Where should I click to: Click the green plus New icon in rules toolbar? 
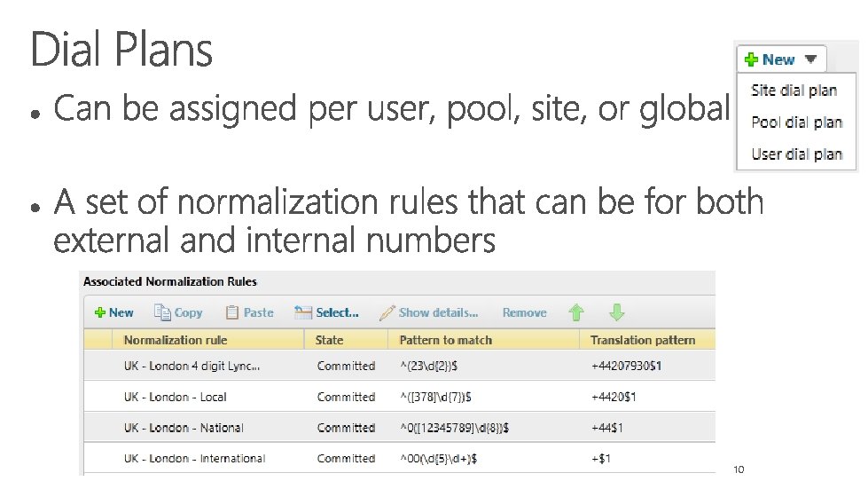pyautogui.click(x=100, y=312)
